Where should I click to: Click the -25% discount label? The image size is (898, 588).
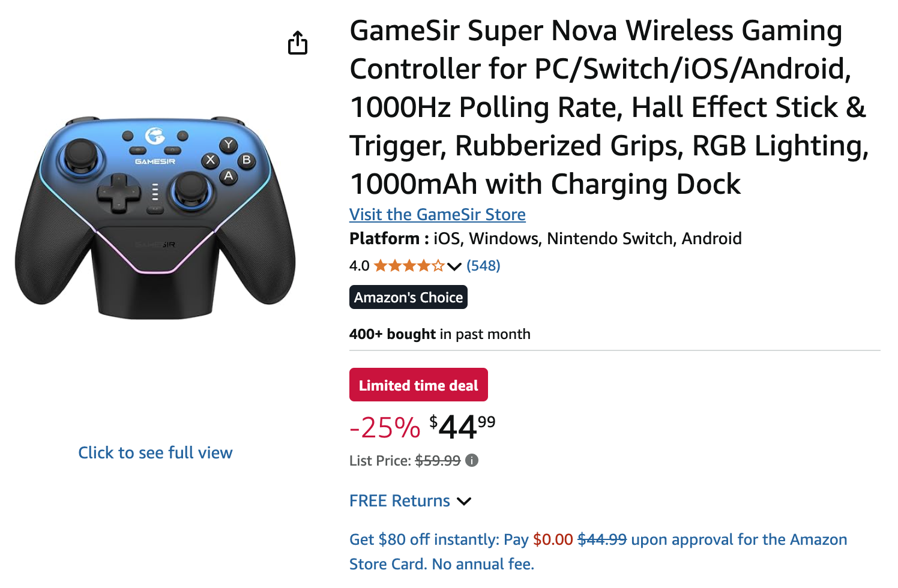(x=385, y=428)
